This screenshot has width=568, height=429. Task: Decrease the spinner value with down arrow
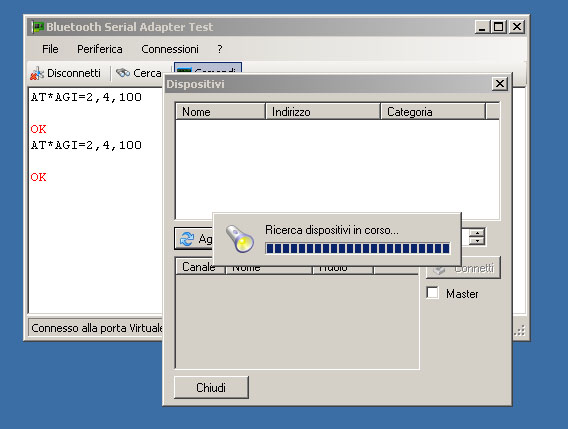pyautogui.click(x=477, y=241)
